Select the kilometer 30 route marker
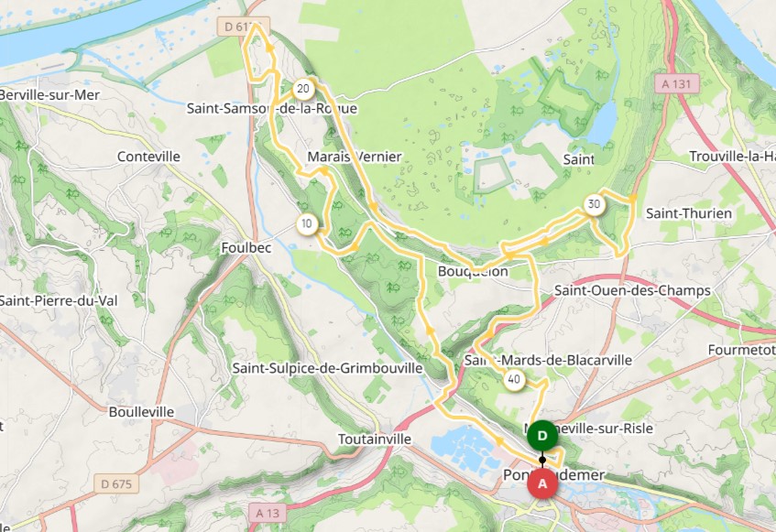The height and width of the screenshot is (532, 776). (594, 205)
